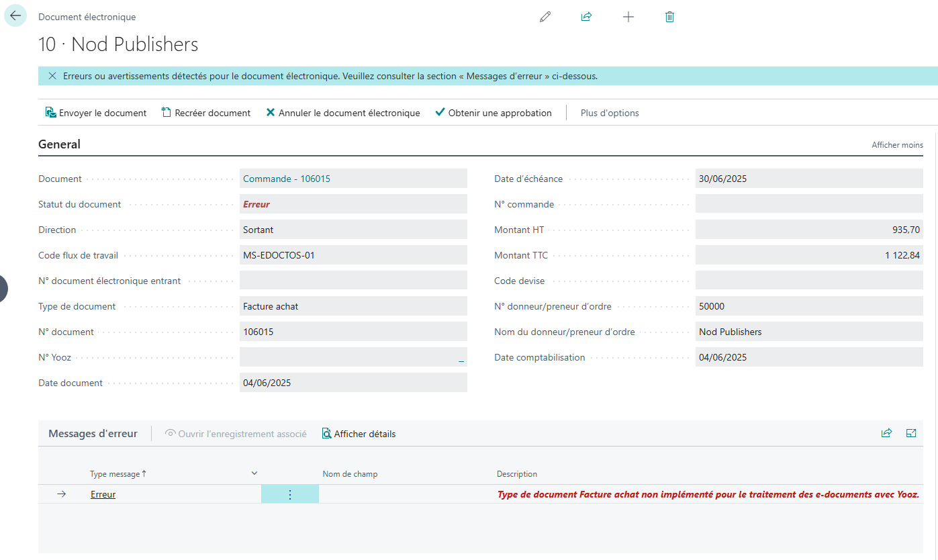Click the trash delete icon

pyautogui.click(x=669, y=17)
